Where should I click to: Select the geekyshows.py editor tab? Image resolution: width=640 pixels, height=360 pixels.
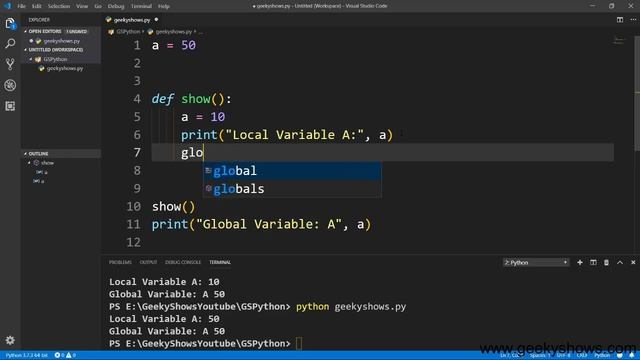(132, 20)
